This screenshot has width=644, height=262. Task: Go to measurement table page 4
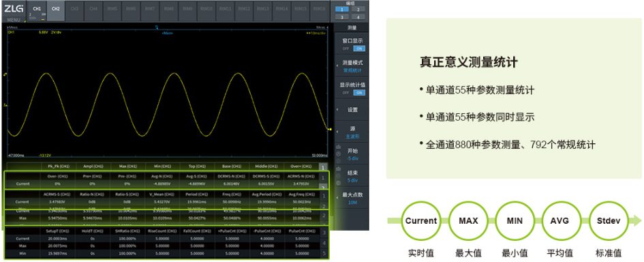coord(324,244)
